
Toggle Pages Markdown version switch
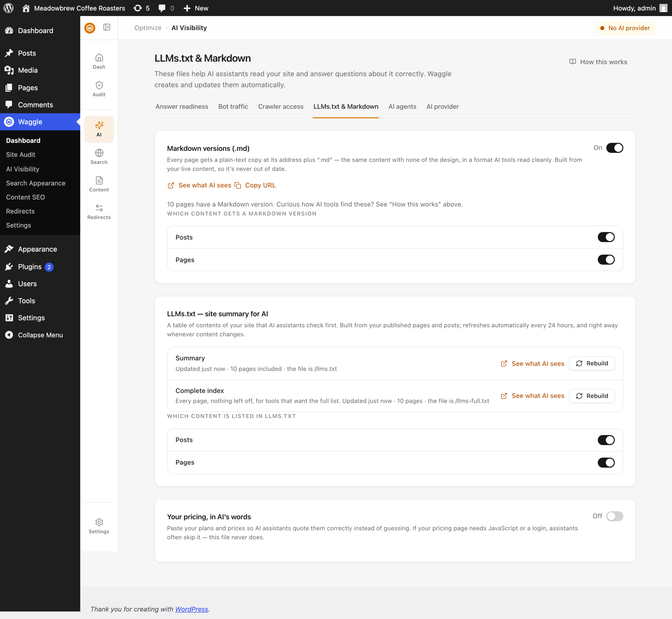606,260
